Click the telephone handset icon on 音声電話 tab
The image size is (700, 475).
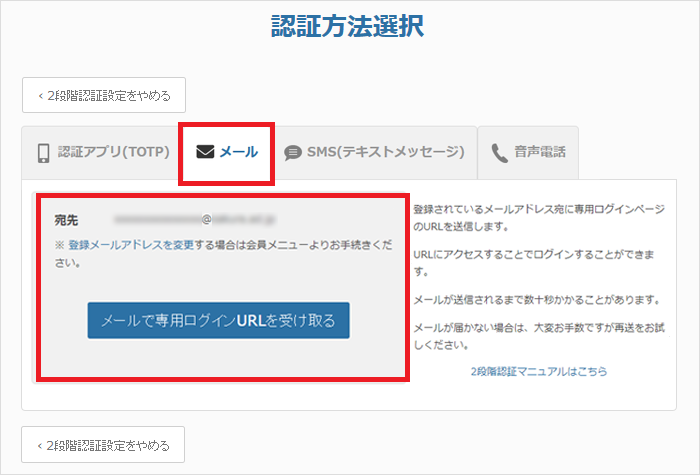[x=499, y=153]
